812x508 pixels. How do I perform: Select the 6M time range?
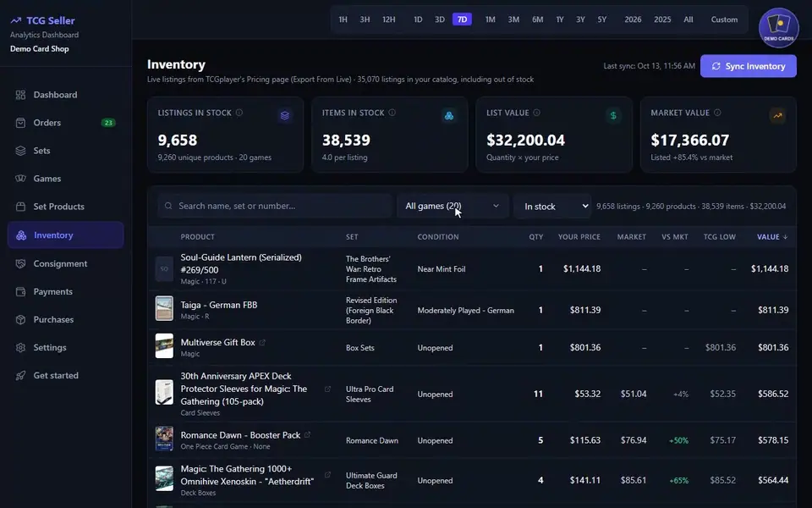538,19
